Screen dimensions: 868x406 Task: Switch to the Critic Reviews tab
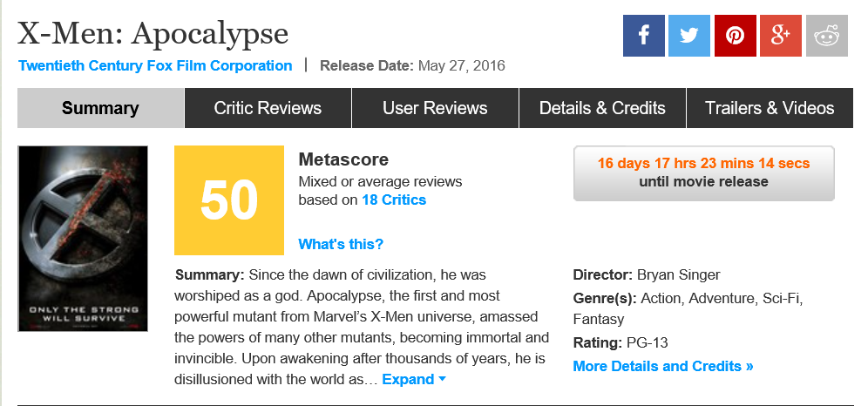pos(268,108)
